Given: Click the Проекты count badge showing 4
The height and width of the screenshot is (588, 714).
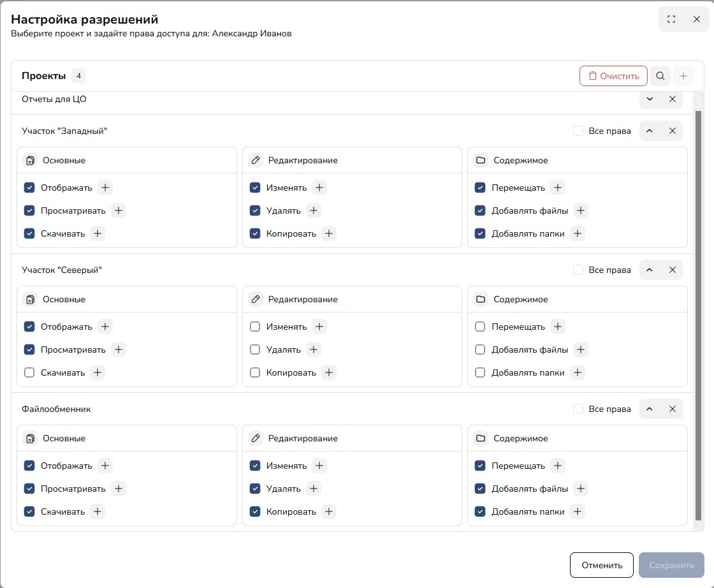Looking at the screenshot, I should [79, 76].
